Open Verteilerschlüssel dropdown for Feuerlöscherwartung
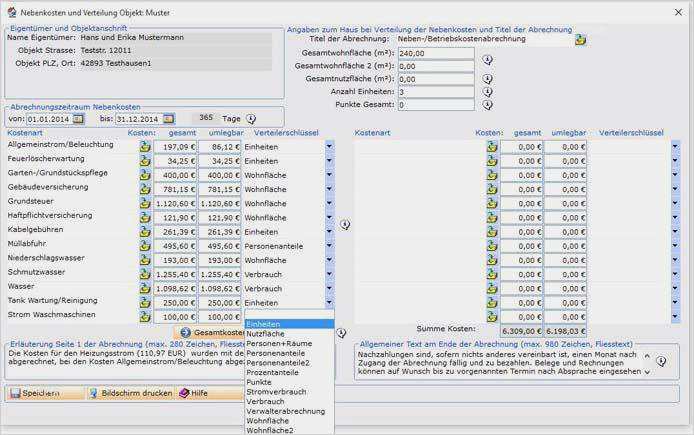The height and width of the screenshot is (435, 694). pos(329,161)
